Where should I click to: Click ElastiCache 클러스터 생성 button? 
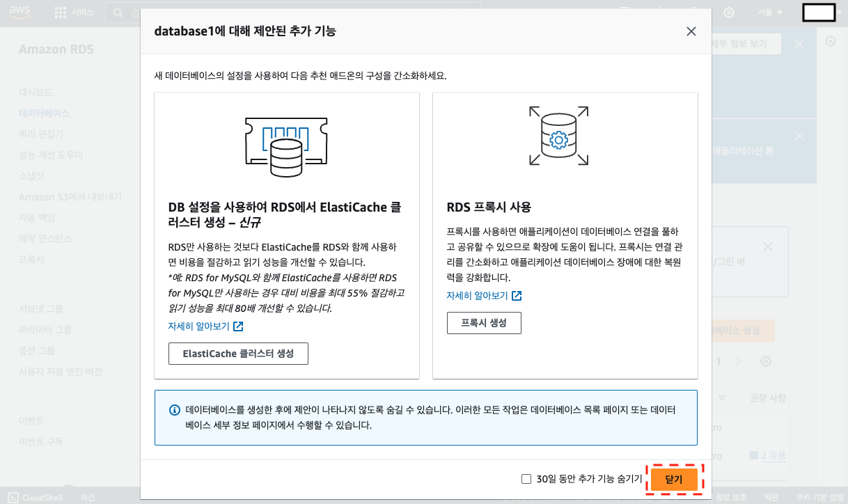[x=238, y=354]
